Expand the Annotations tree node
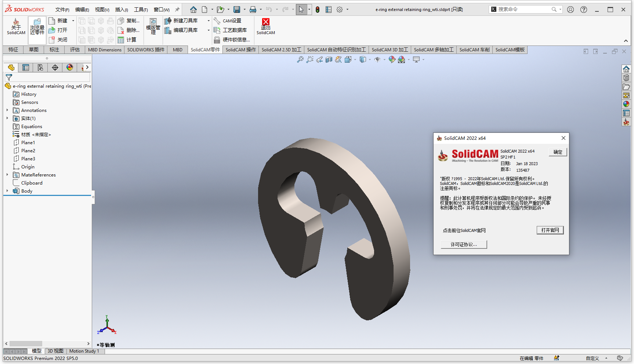The image size is (634, 364). [7, 110]
